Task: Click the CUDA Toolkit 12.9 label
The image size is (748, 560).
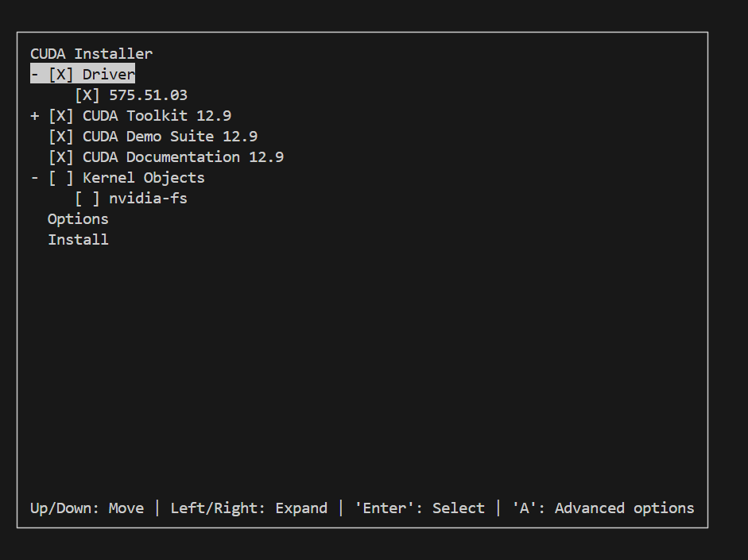Action: 157,116
